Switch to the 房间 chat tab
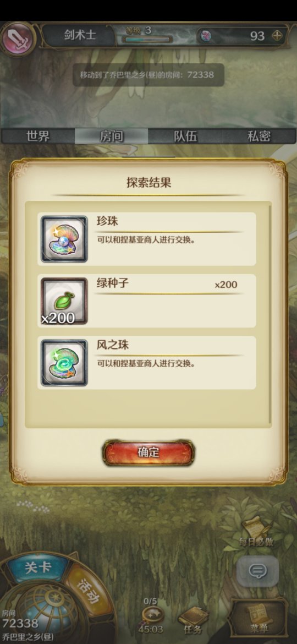Viewport: 297px width, 644px height. click(111, 137)
